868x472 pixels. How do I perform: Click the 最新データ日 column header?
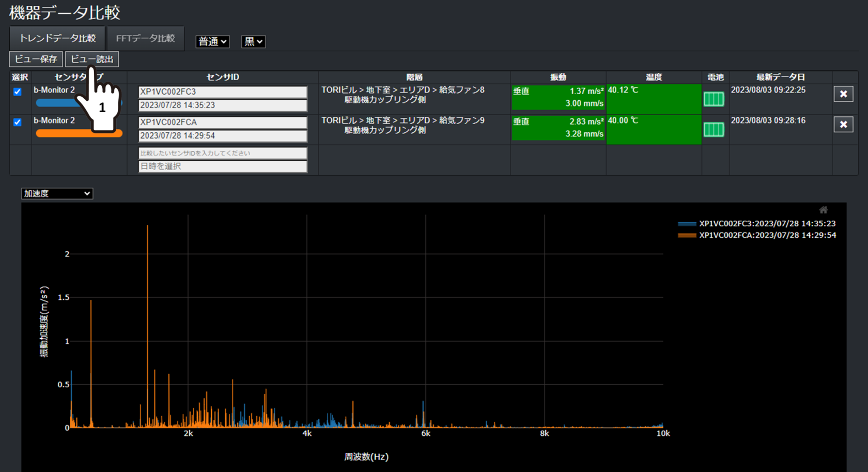tap(781, 77)
